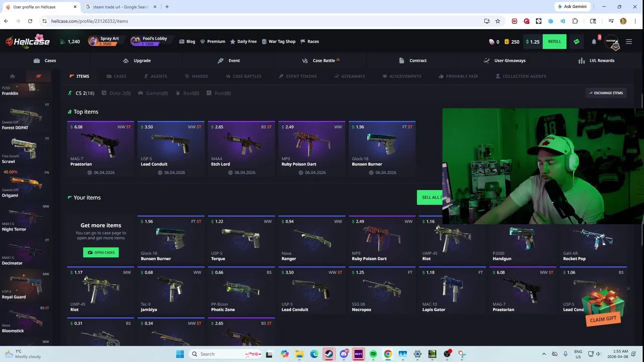The height and width of the screenshot is (362, 644).
Task: Select the Dota 2(0) game filter
Action: tap(116, 93)
